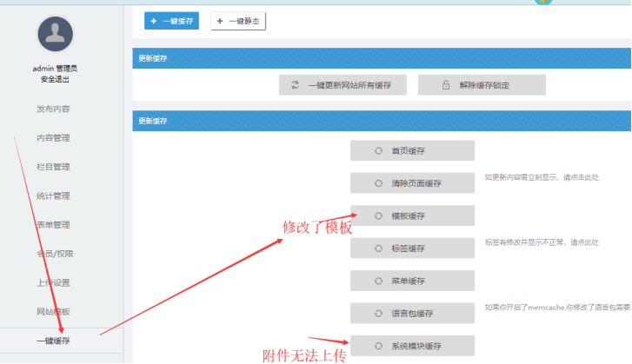Click the refresh icon on 首页缓存
This screenshot has height=364, width=632.
(378, 151)
